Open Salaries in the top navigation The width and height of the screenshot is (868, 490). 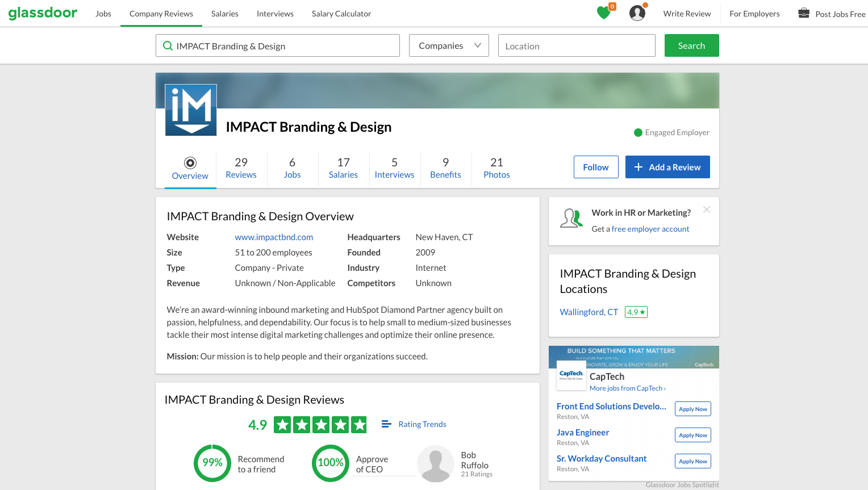click(x=225, y=14)
